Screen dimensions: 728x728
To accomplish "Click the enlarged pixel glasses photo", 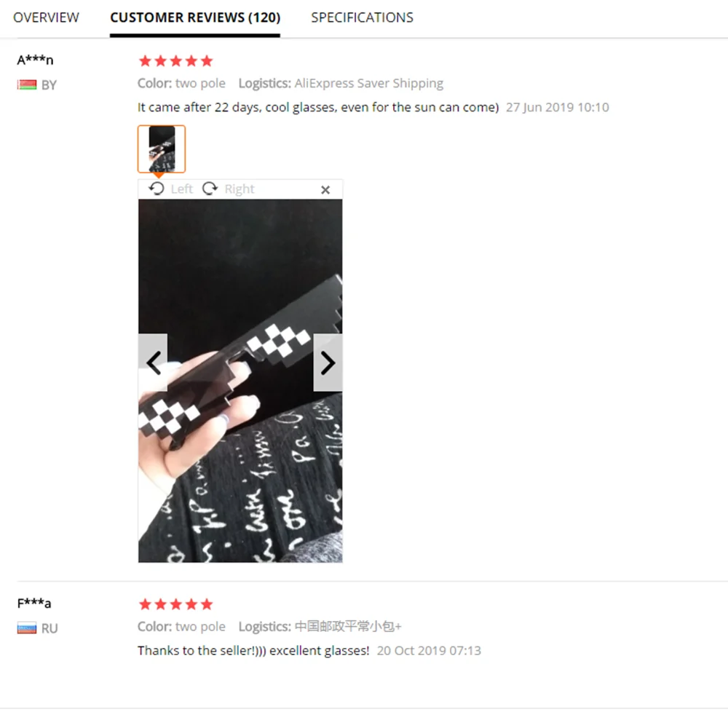I will 240,381.
